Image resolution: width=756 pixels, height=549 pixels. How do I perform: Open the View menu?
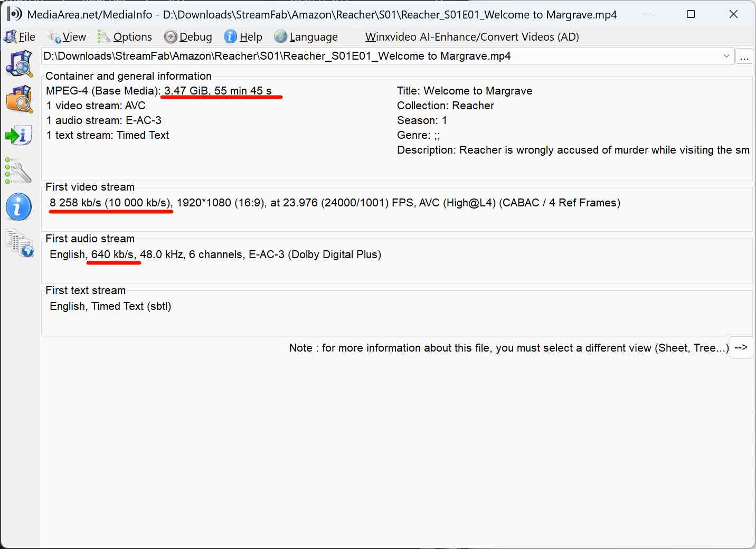(67, 37)
